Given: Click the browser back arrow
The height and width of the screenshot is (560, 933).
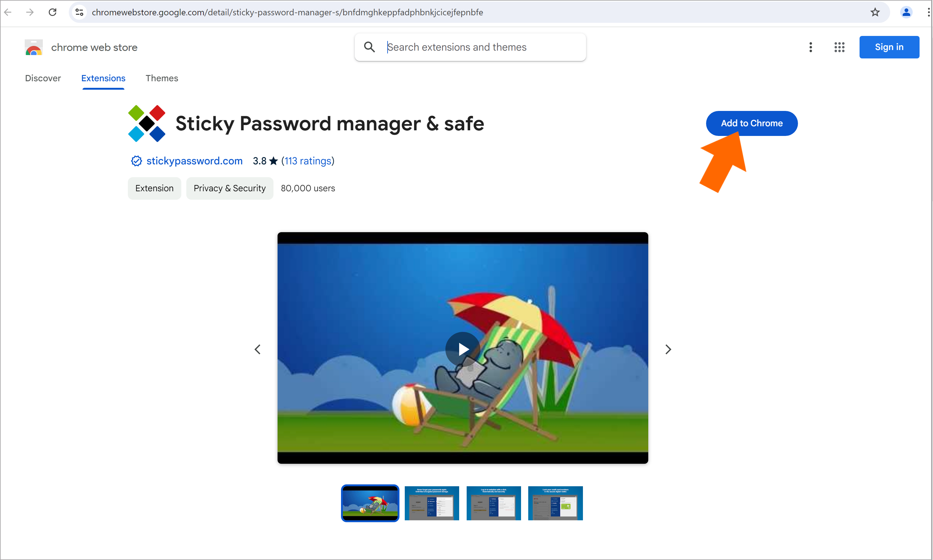Looking at the screenshot, I should click(8, 12).
